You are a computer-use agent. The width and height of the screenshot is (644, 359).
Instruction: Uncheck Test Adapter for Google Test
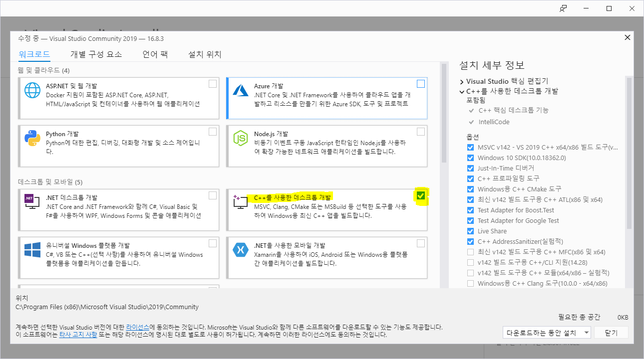pyautogui.click(x=470, y=220)
